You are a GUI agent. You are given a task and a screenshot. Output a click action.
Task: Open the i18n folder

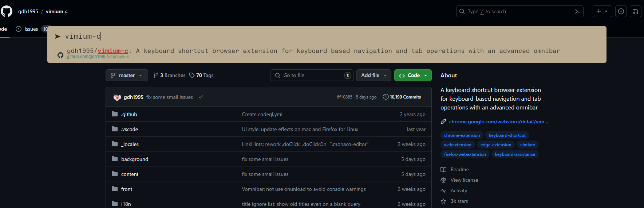coord(126,204)
